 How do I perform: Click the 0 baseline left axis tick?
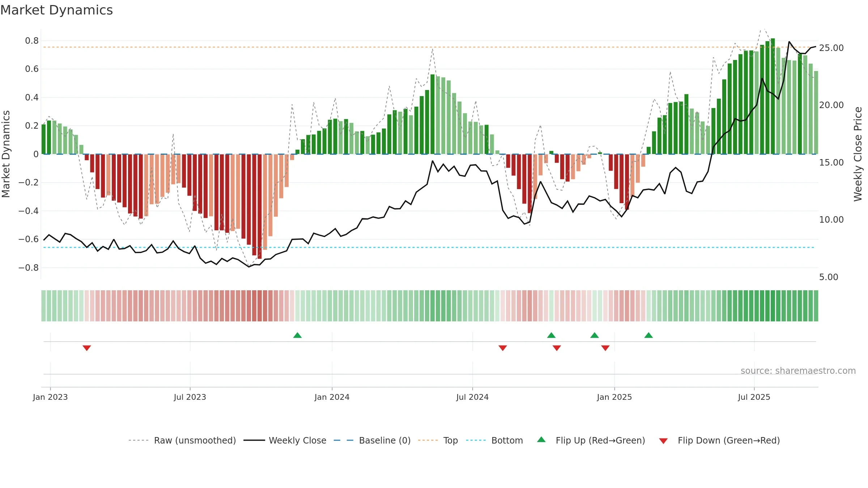(36, 154)
